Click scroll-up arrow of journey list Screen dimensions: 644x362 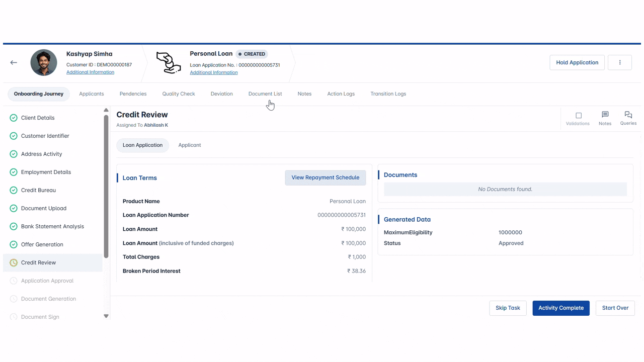pos(106,110)
